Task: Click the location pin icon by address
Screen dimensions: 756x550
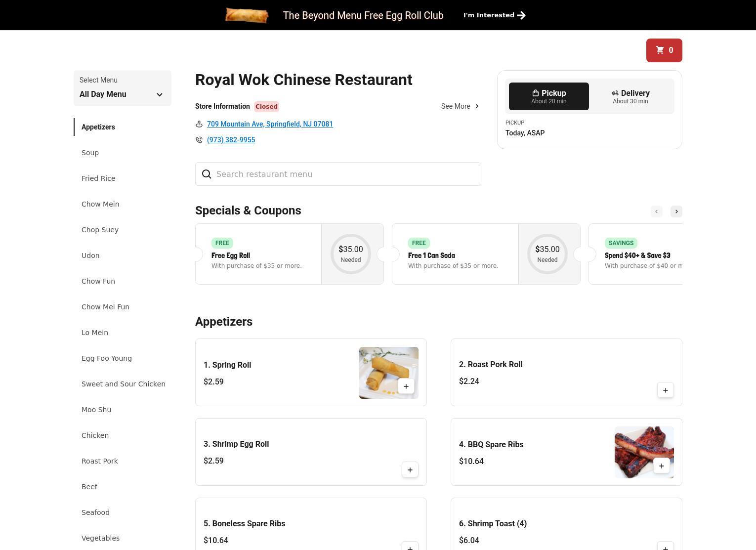Action: coord(199,124)
